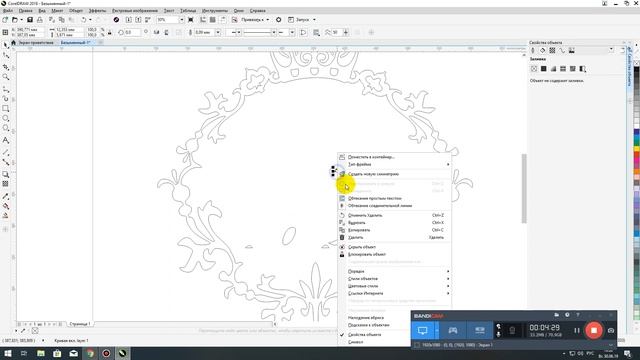Toggle 'Скрыть объект' in the context menu
The image size is (640, 360).
pos(362,247)
